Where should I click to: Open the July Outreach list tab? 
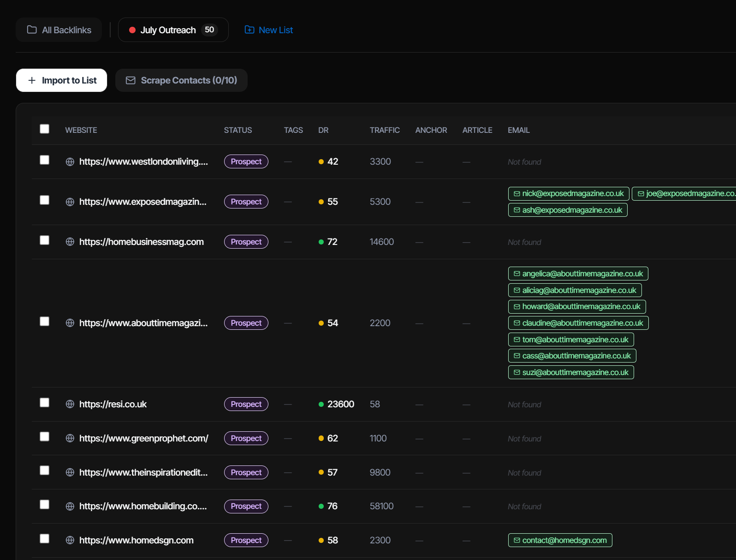pos(173,30)
